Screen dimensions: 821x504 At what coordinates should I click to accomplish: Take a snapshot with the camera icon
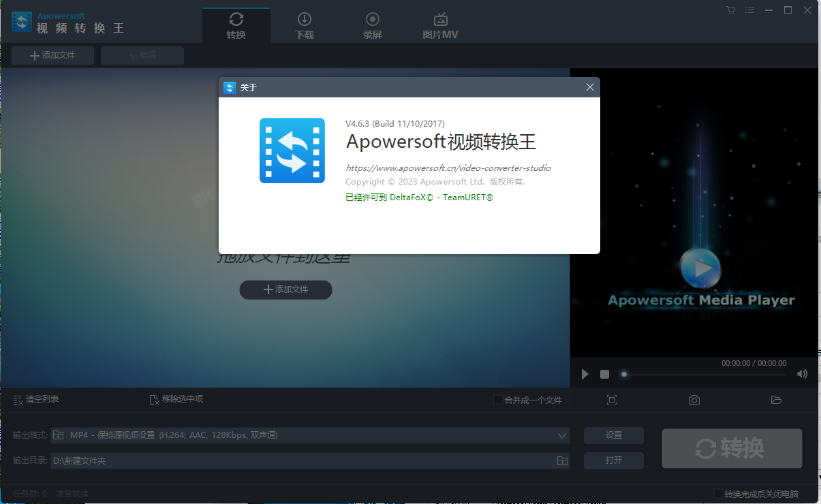click(694, 400)
